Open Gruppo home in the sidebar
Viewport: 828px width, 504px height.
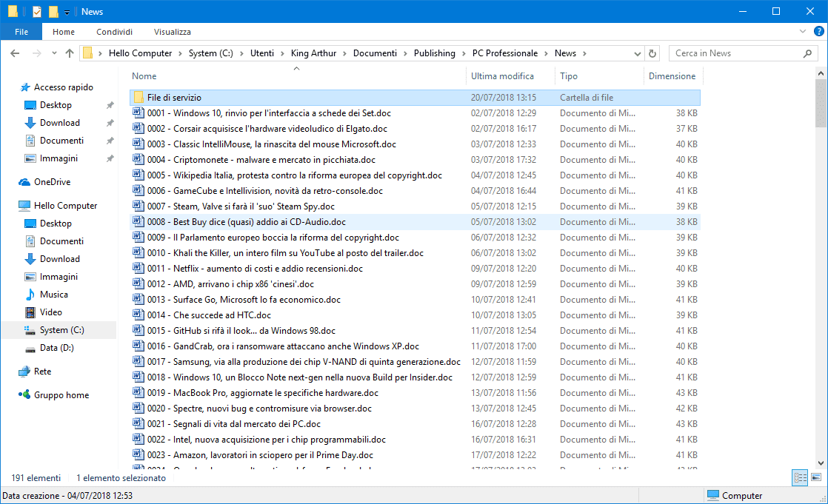click(x=61, y=395)
